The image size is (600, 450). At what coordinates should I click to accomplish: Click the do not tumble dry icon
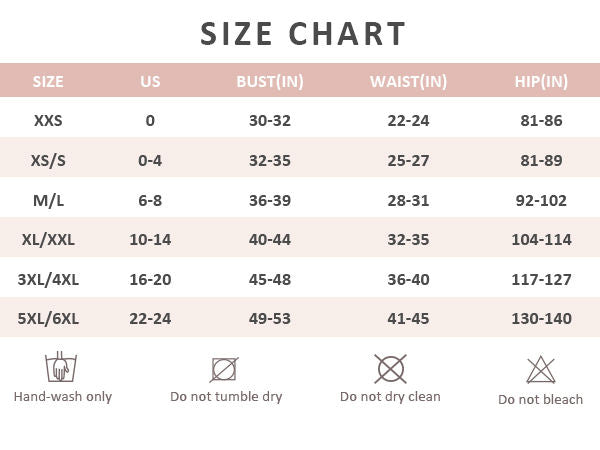(x=225, y=369)
